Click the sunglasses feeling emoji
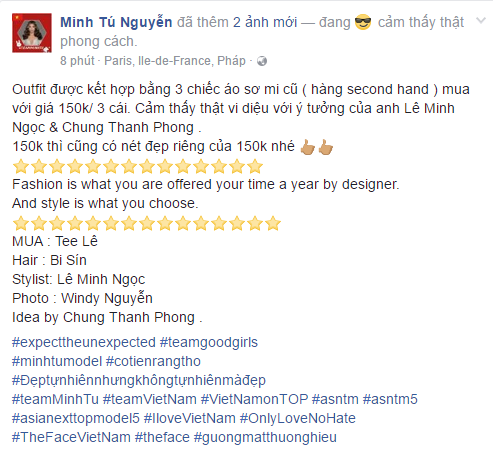 pos(363,22)
